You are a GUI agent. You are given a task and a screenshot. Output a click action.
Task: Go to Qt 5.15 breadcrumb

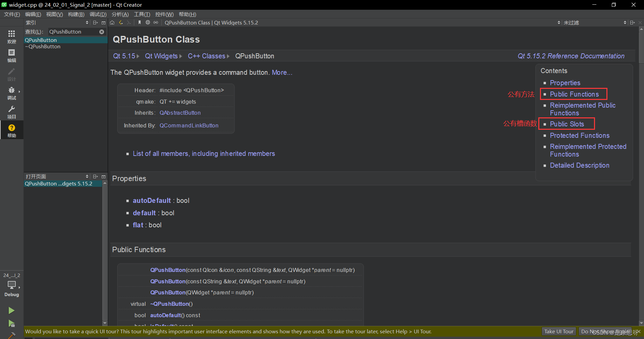click(124, 56)
